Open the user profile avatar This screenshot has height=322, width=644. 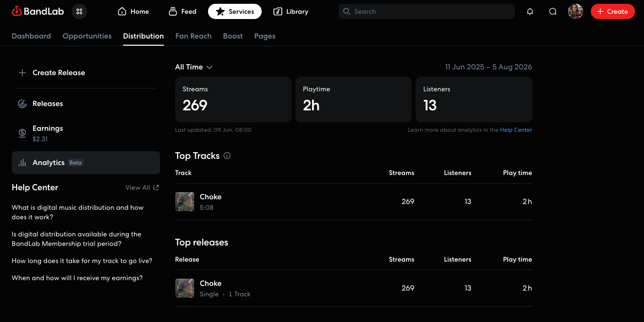tap(576, 11)
